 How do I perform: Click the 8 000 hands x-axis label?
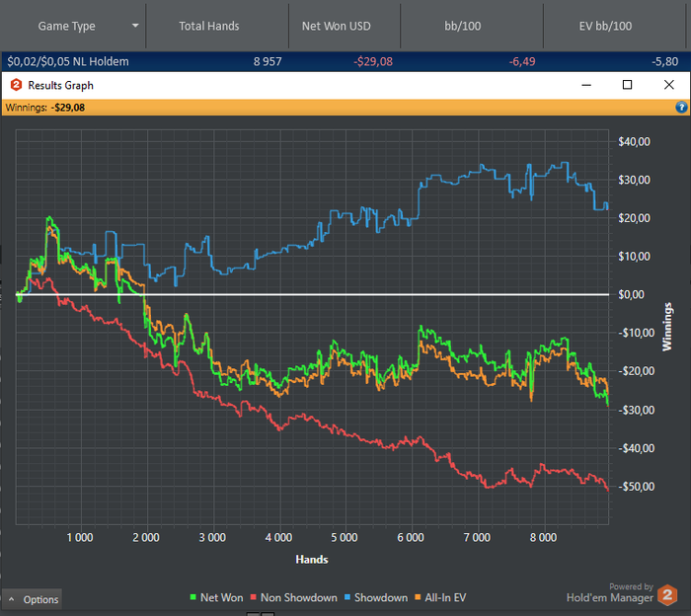coord(543,538)
